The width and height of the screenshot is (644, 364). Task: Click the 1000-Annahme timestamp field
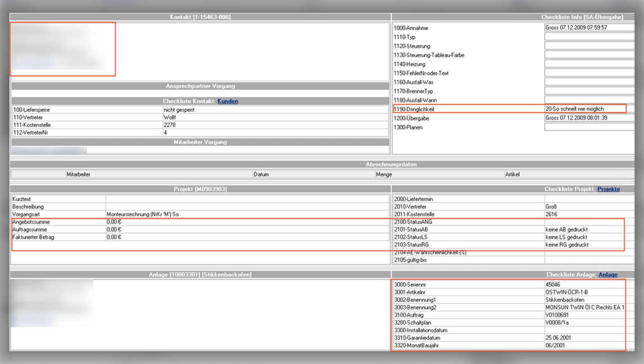[x=589, y=28]
